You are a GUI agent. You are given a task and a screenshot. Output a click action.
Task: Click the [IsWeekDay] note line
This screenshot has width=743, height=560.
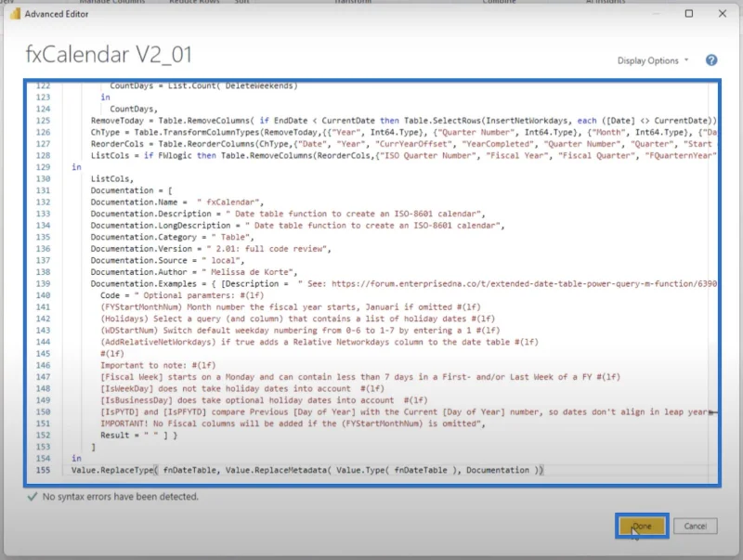tap(241, 388)
